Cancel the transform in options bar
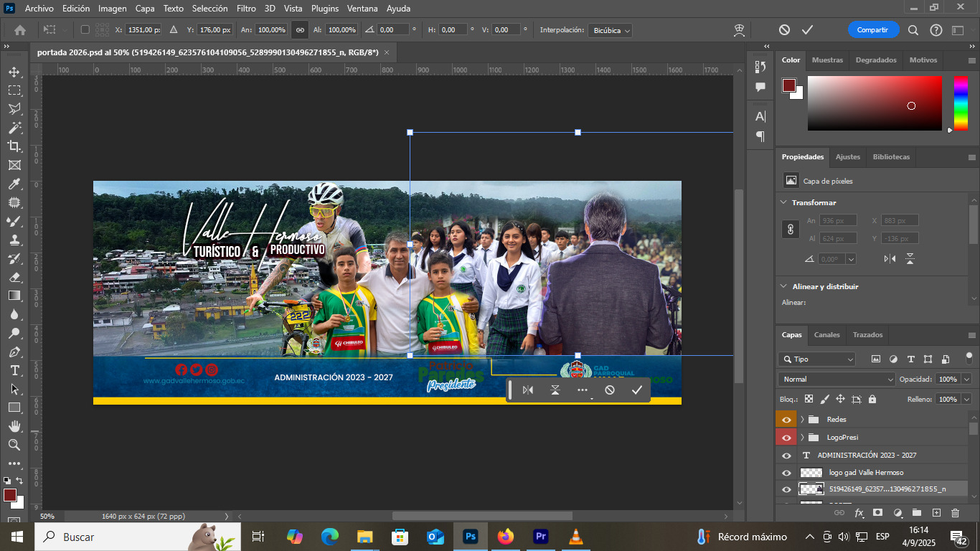The width and height of the screenshot is (980, 551). 784,30
